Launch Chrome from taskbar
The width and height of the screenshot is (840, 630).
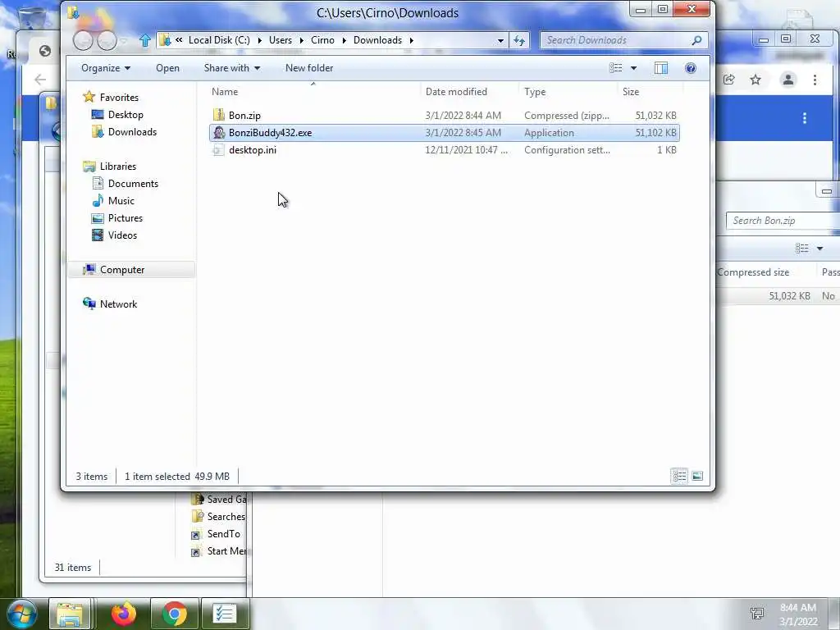click(x=174, y=614)
